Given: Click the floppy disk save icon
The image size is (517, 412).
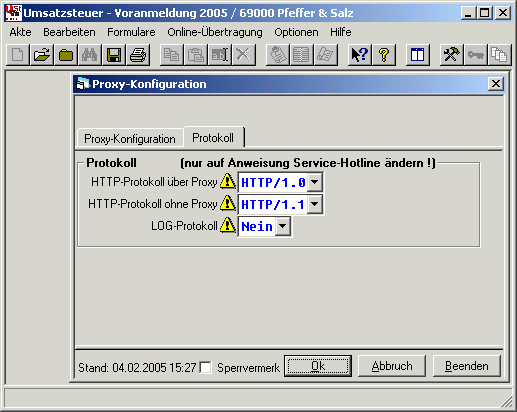Looking at the screenshot, I should (114, 55).
